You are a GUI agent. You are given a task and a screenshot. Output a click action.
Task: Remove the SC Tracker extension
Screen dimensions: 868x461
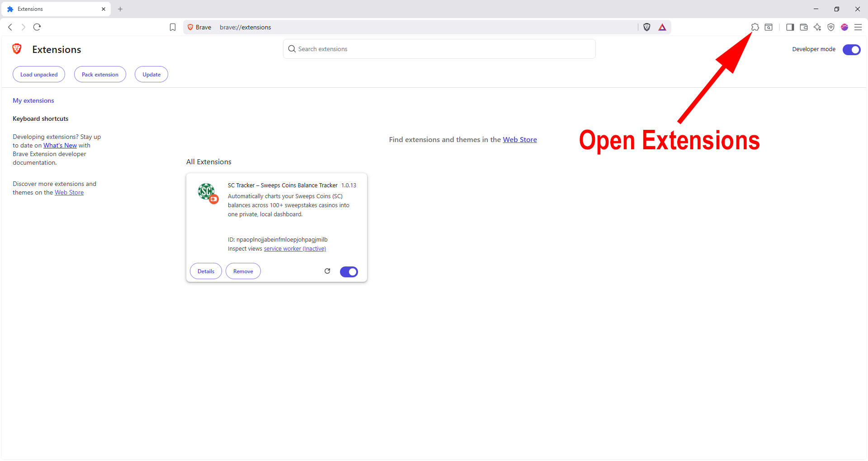(243, 271)
